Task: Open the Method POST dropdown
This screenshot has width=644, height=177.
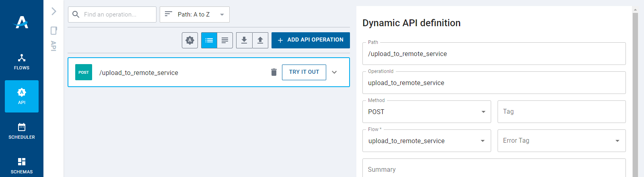Action: 427,112
